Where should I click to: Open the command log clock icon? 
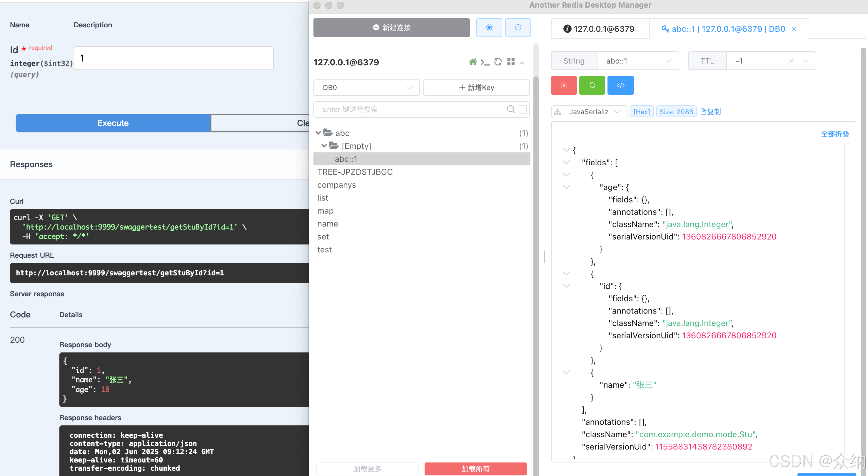518,28
